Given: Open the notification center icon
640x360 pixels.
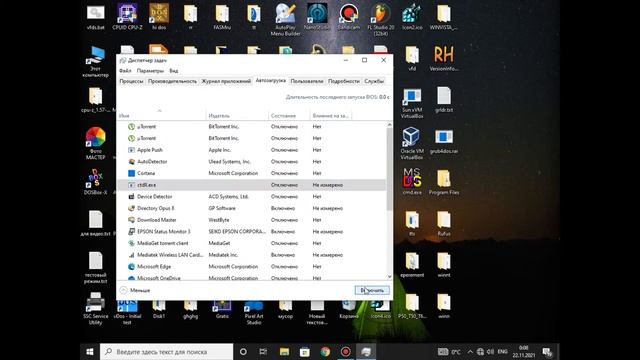Looking at the screenshot, I should tap(547, 351).
